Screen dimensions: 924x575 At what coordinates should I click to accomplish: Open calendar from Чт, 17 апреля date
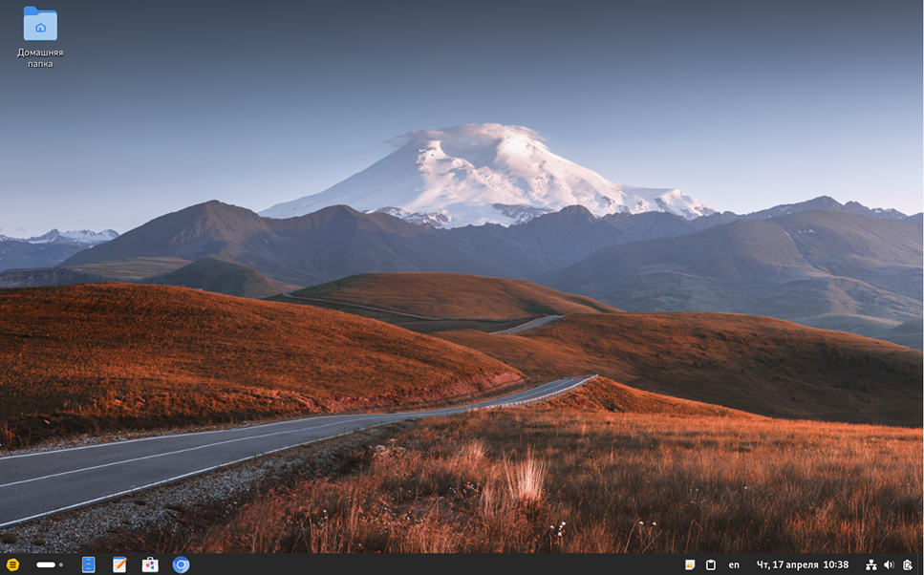coord(787,564)
